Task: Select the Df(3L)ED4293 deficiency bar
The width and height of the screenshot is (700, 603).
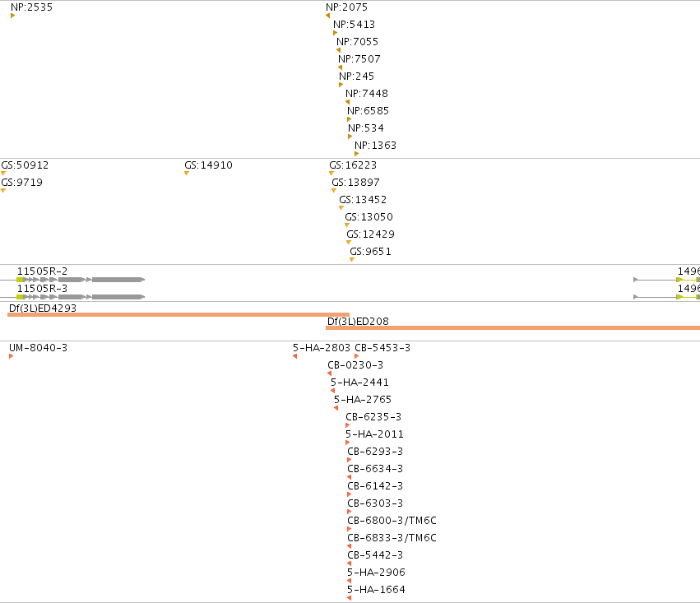Action: [178, 315]
